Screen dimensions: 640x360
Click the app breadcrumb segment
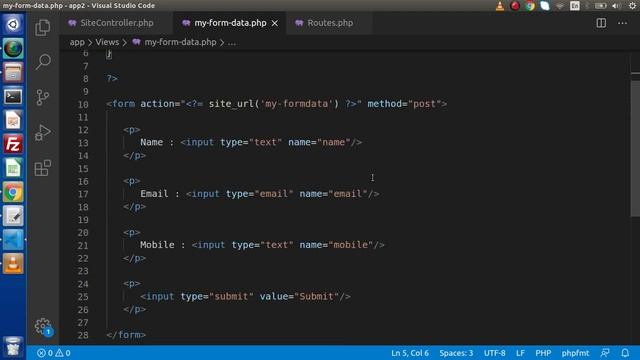[77, 42]
